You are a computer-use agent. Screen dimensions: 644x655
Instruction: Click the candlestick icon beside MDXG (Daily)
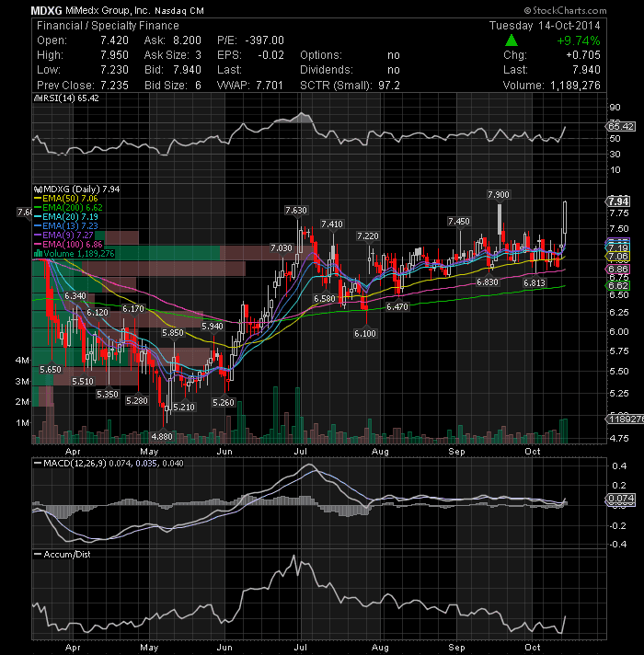click(38, 190)
